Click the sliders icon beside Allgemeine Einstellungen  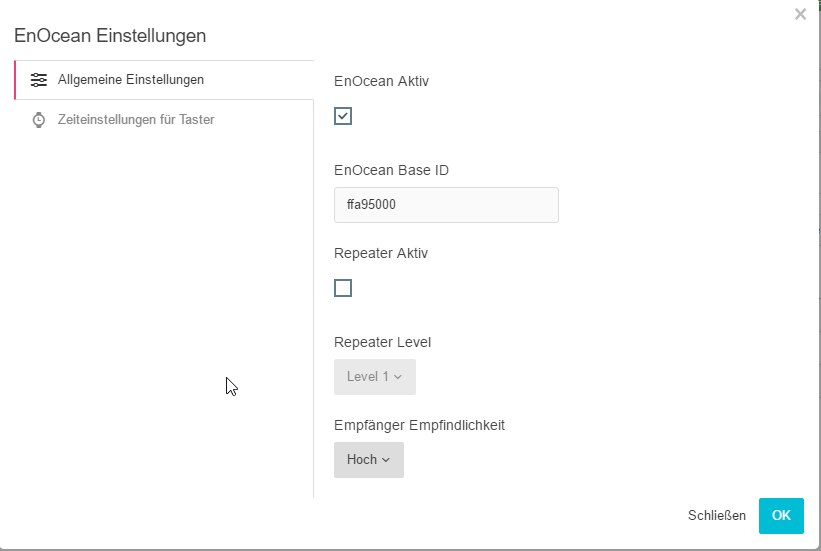39,80
